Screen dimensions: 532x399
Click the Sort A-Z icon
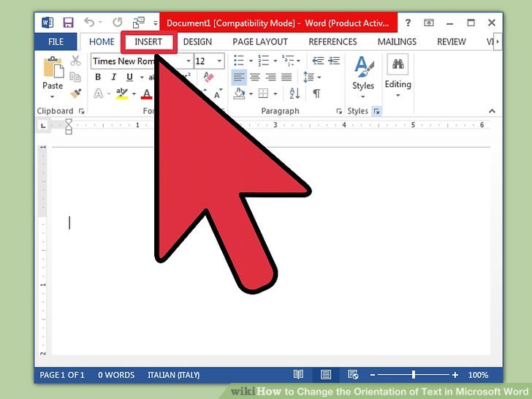tap(294, 94)
